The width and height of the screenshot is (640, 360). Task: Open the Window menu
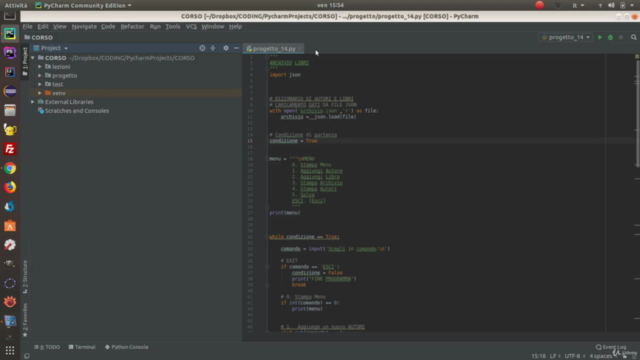[213, 27]
